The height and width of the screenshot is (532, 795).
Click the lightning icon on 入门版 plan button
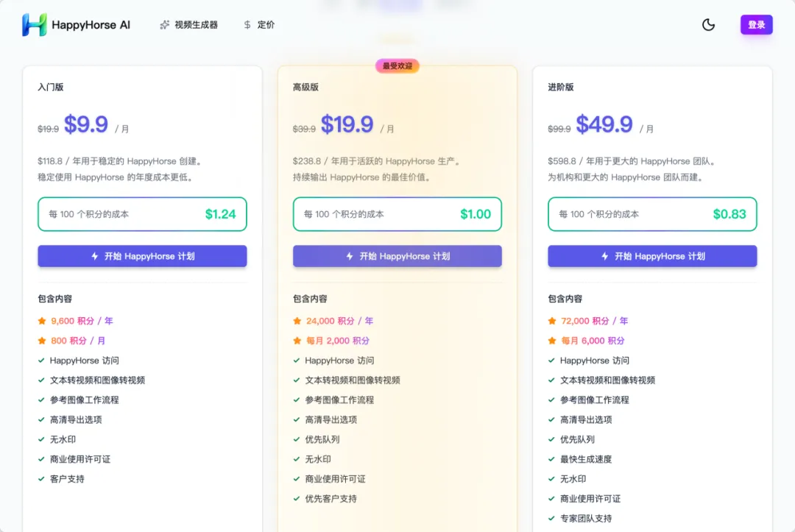point(95,256)
